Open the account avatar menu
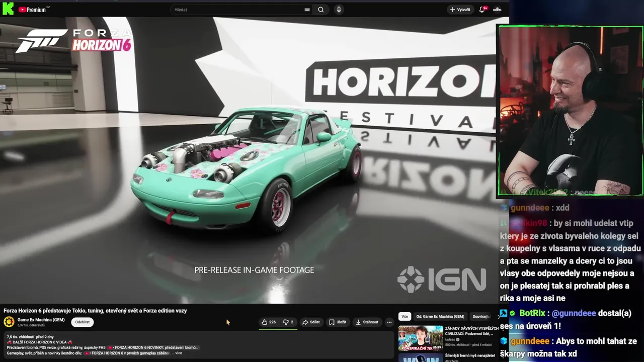Image resolution: width=644 pixels, height=362 pixels. [497, 10]
